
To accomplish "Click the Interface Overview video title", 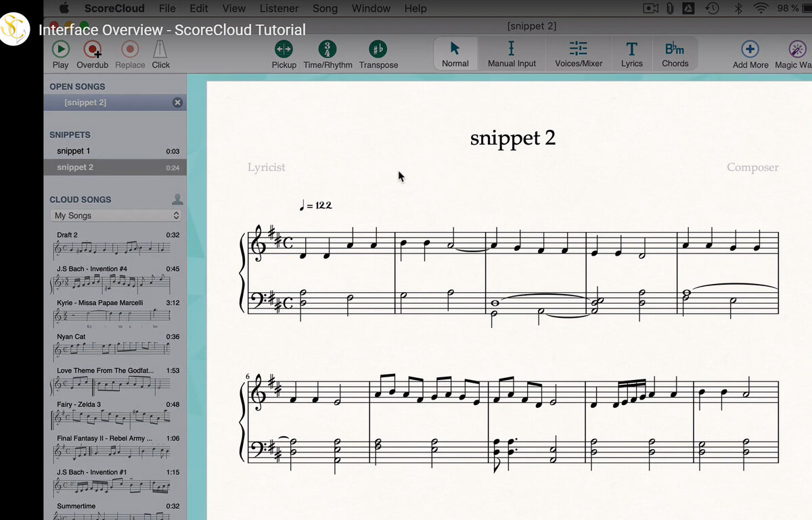I will click(172, 30).
